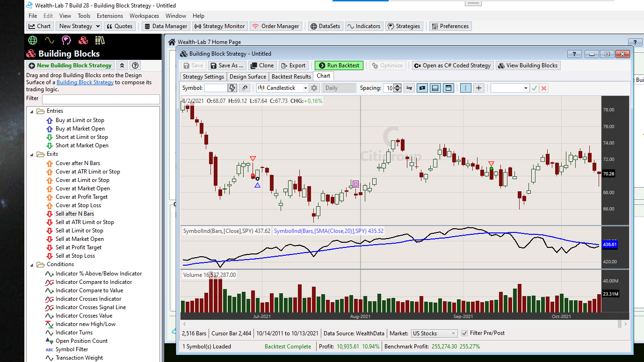This screenshot has height=362, width=644.
Task: Click the lightning bolt icon beside Symbol
Action: (232, 88)
